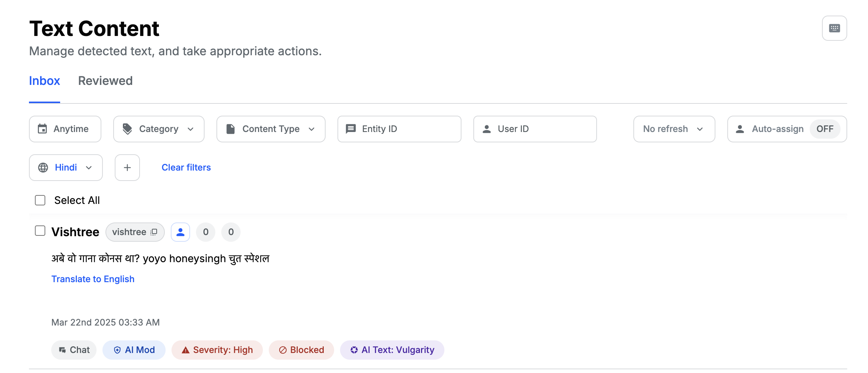868x373 pixels.
Task: Switch to the Reviewed tab
Action: point(105,81)
